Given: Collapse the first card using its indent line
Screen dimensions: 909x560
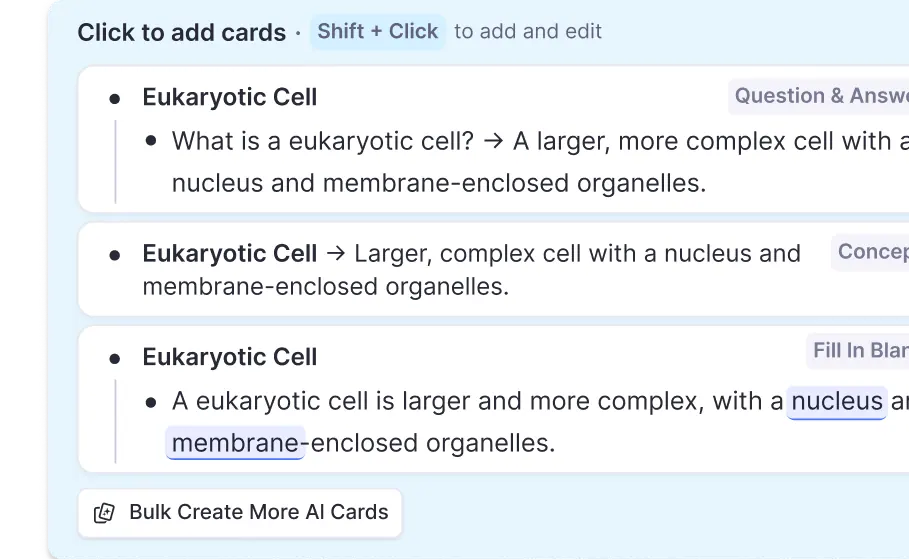Looking at the screenshot, I should pyautogui.click(x=116, y=161).
